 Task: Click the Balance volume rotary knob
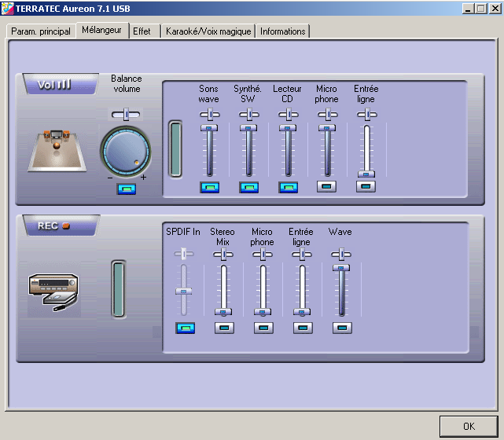[126, 152]
